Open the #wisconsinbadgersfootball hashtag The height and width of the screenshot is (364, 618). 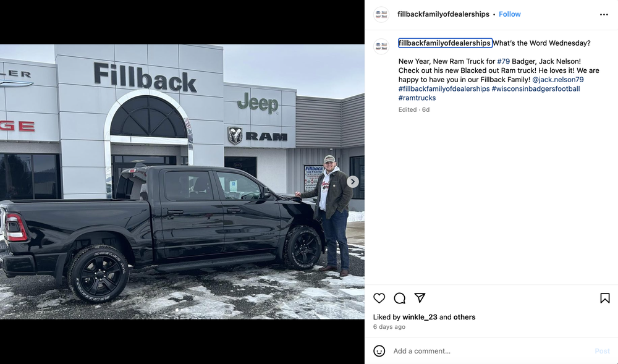pos(536,88)
